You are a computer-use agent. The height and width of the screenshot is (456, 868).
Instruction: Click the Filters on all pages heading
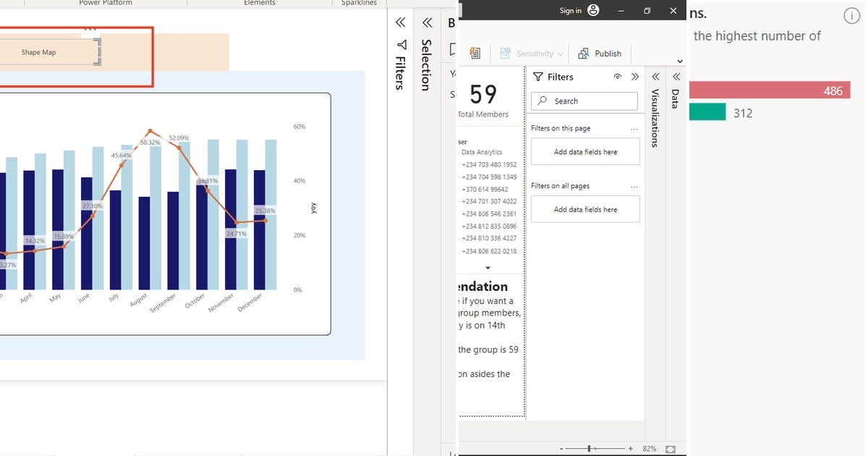coord(560,186)
